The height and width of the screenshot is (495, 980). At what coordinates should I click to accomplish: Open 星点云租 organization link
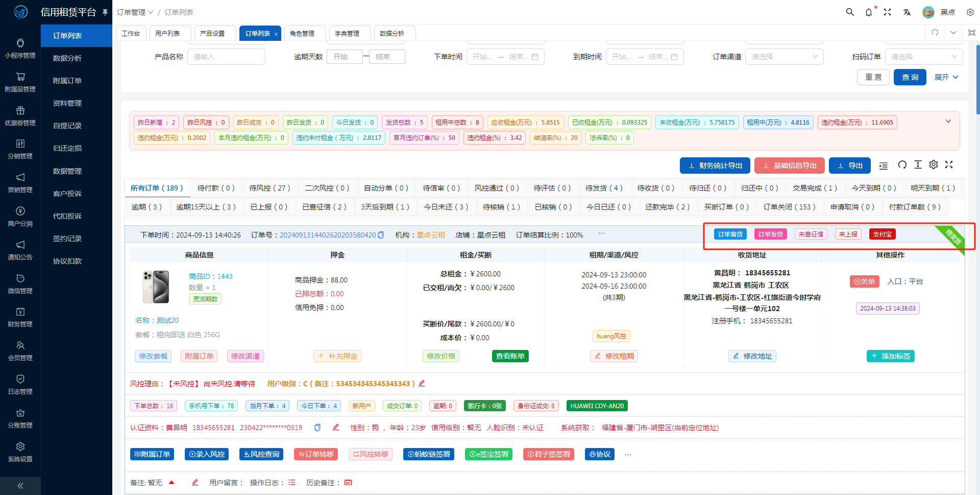pos(431,235)
